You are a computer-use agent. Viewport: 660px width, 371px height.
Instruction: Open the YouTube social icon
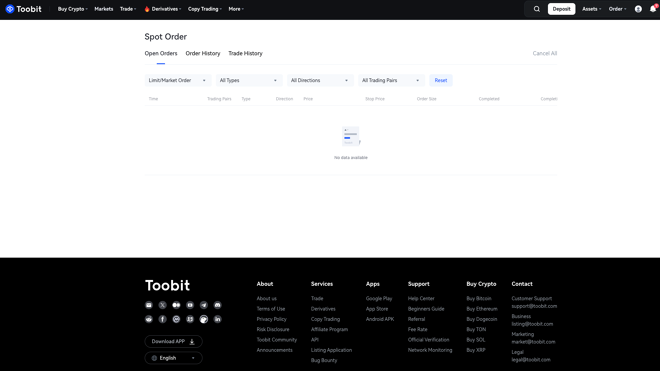(190, 305)
